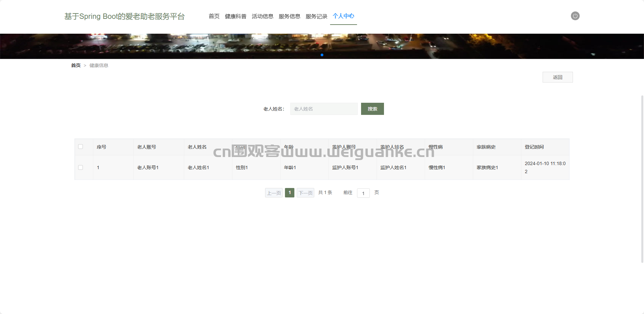
Task: Select 服务信息 in top navigation
Action: coord(289,16)
